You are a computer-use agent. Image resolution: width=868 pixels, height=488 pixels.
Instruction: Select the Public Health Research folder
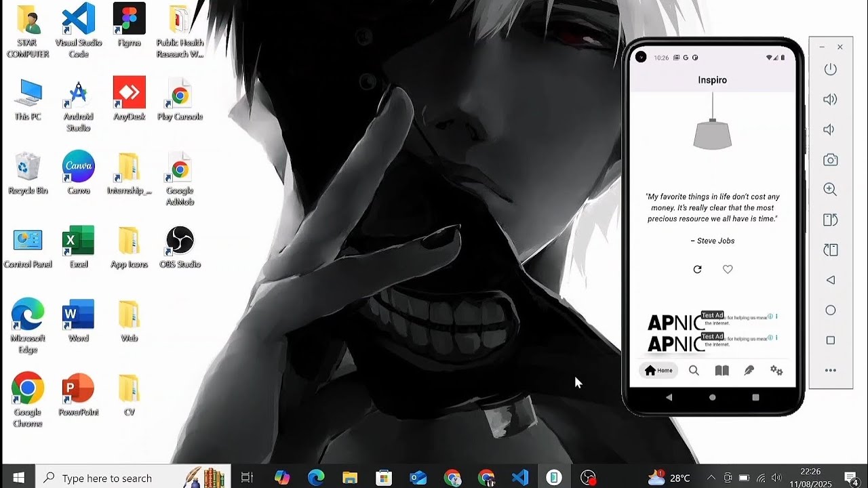coord(180,30)
